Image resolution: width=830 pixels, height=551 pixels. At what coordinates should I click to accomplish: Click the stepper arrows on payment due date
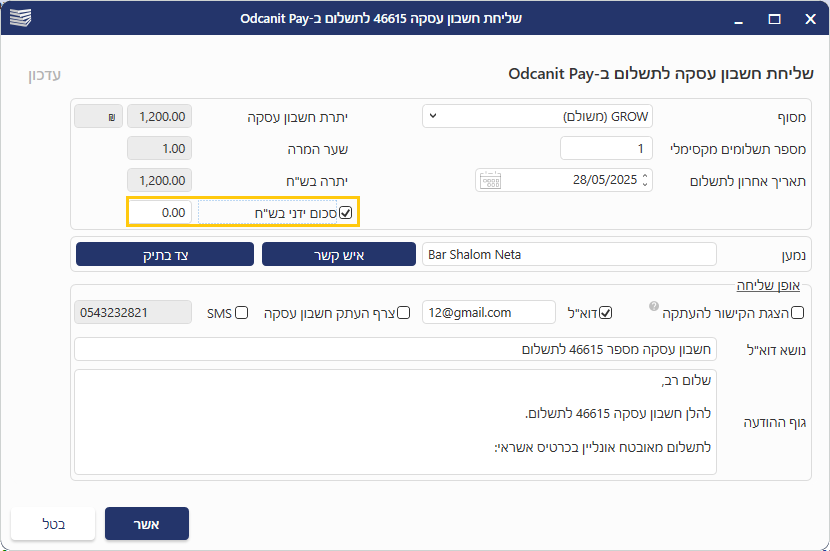(645, 180)
